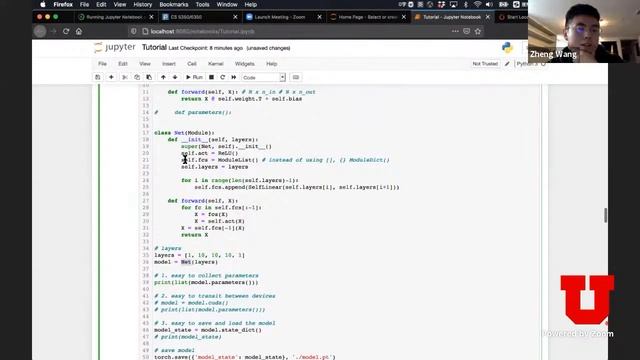The height and width of the screenshot is (360, 640).
Task: Click the pencil edit icon beside Not Trusted
Action: click(507, 64)
